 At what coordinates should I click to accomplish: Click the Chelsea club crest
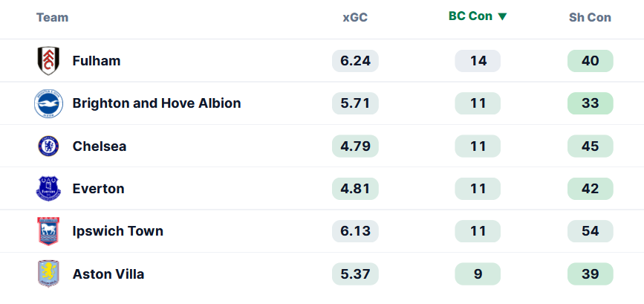(48, 146)
